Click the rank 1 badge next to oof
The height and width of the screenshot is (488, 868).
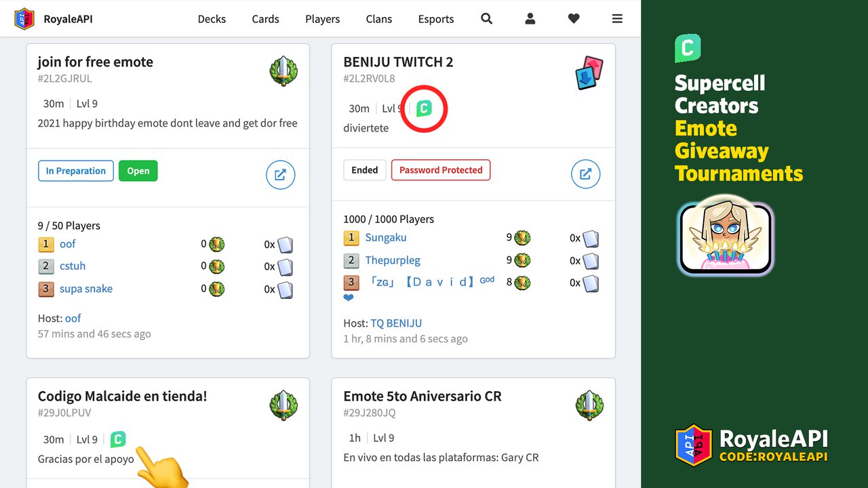(45, 244)
